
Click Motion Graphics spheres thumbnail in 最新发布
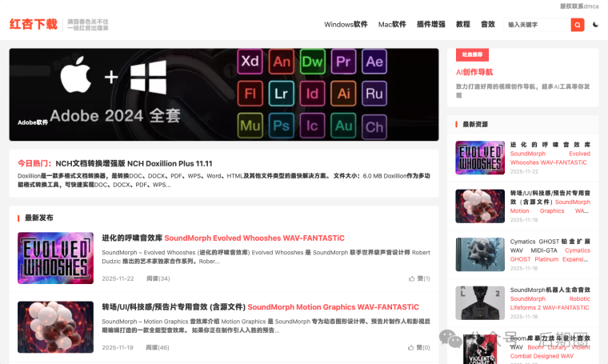coord(55,327)
